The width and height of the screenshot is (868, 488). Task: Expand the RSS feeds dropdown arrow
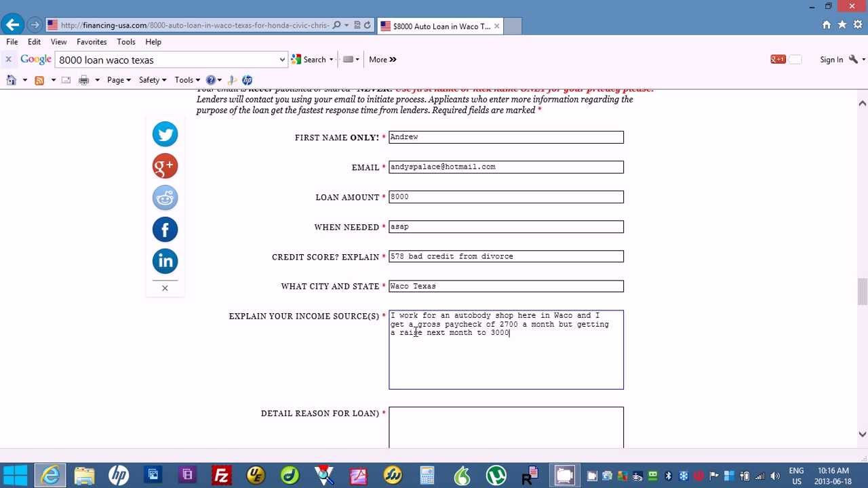53,80
